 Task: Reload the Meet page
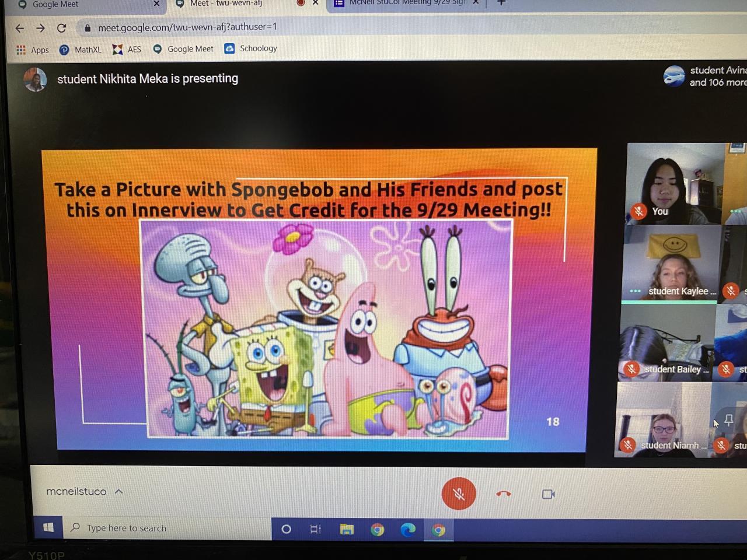click(x=61, y=28)
